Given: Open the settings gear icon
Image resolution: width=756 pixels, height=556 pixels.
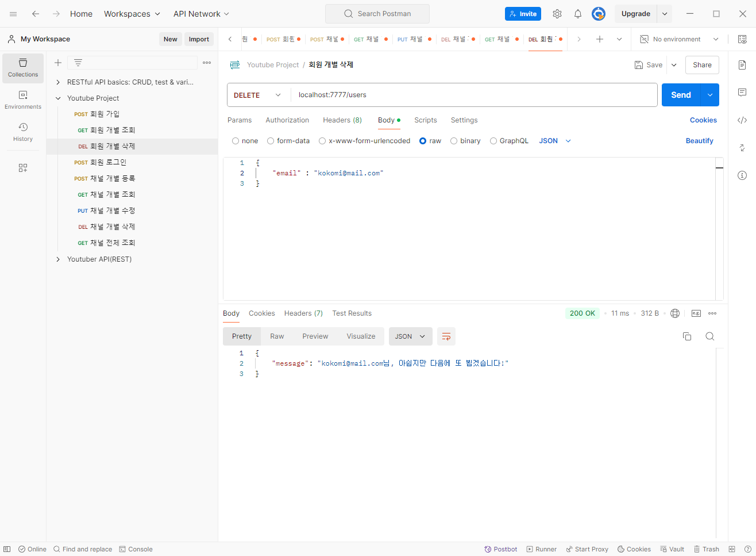Looking at the screenshot, I should 557,14.
